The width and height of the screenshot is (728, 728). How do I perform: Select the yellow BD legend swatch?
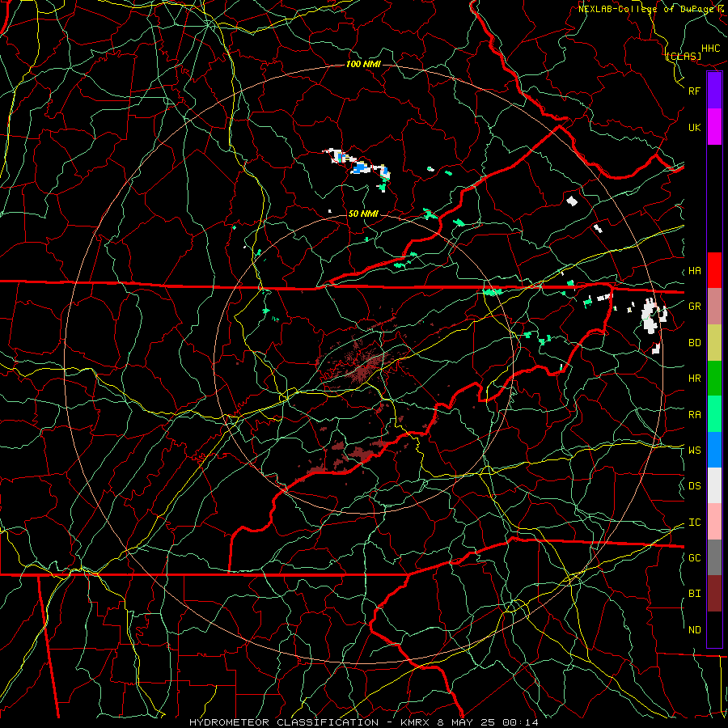pyautogui.click(x=714, y=342)
